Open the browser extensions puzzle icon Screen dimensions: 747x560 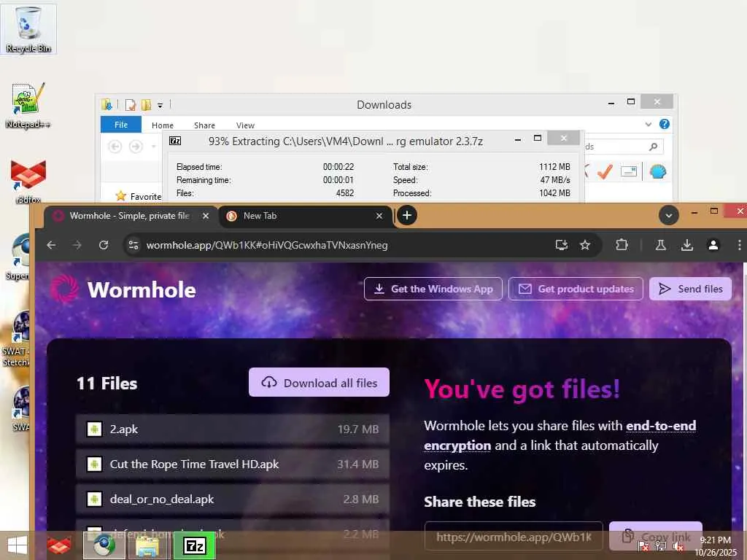[622, 245]
